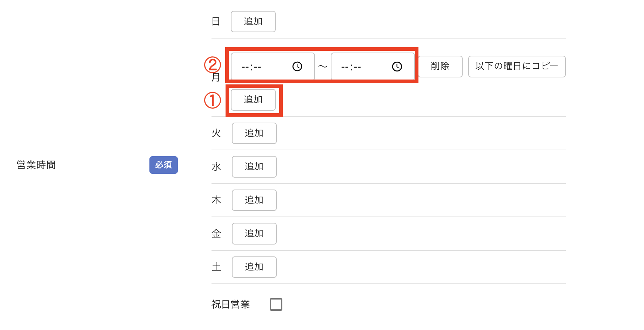Screen dimensions: 644x330
Task: Click the 日 day label
Action: pos(216,22)
